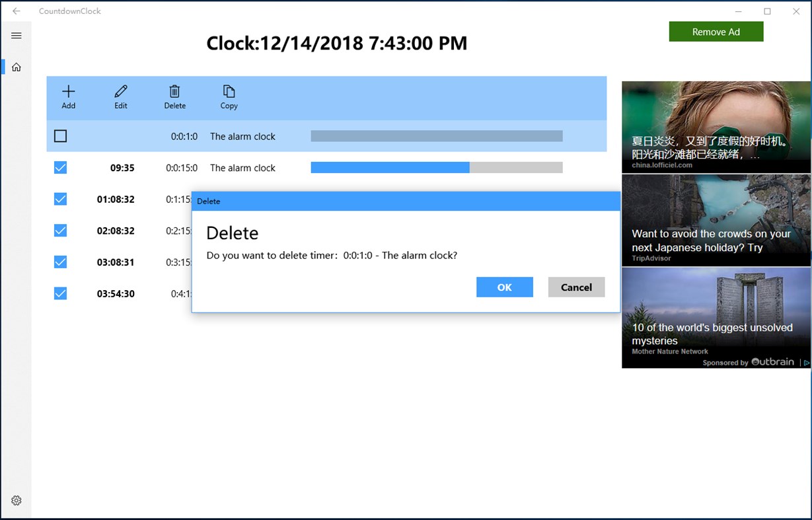Cancel the delete dialog
This screenshot has width=812, height=520.
pyautogui.click(x=575, y=287)
